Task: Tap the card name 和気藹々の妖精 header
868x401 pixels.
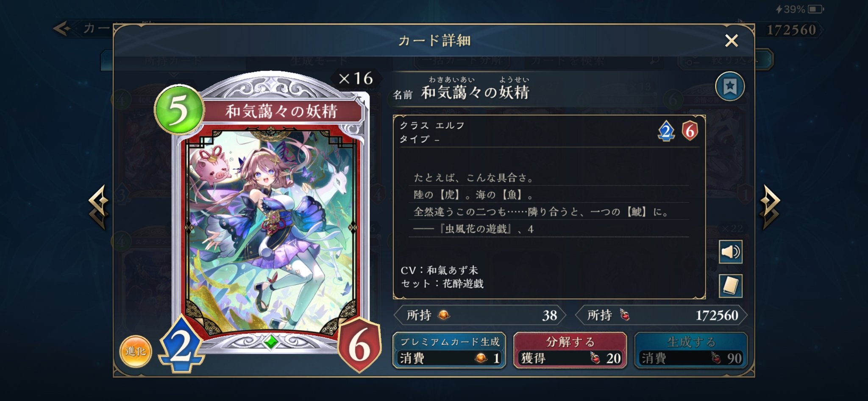Action: click(x=475, y=92)
